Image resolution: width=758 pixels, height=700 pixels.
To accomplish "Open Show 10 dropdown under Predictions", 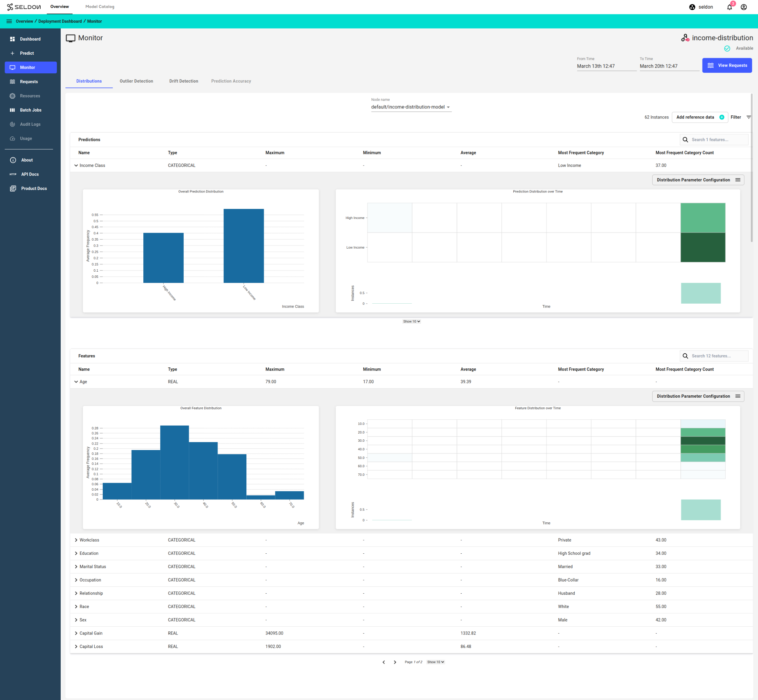I will pyautogui.click(x=412, y=322).
